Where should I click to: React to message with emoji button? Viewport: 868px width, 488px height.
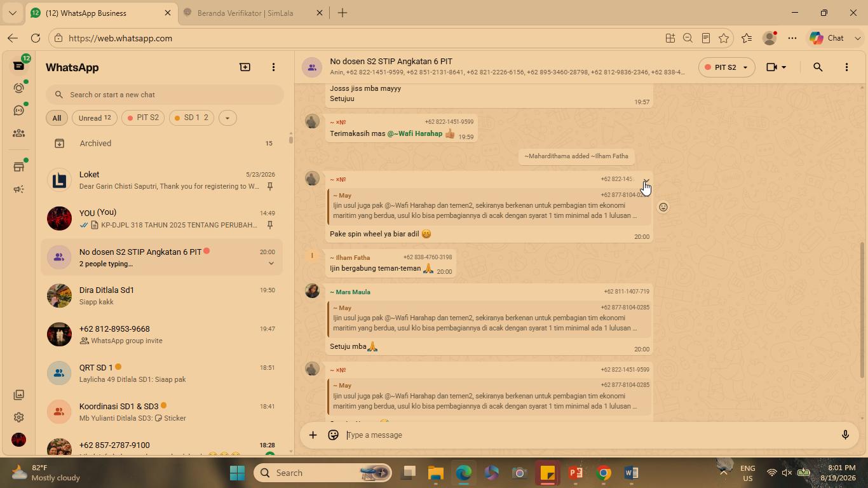[663, 207]
